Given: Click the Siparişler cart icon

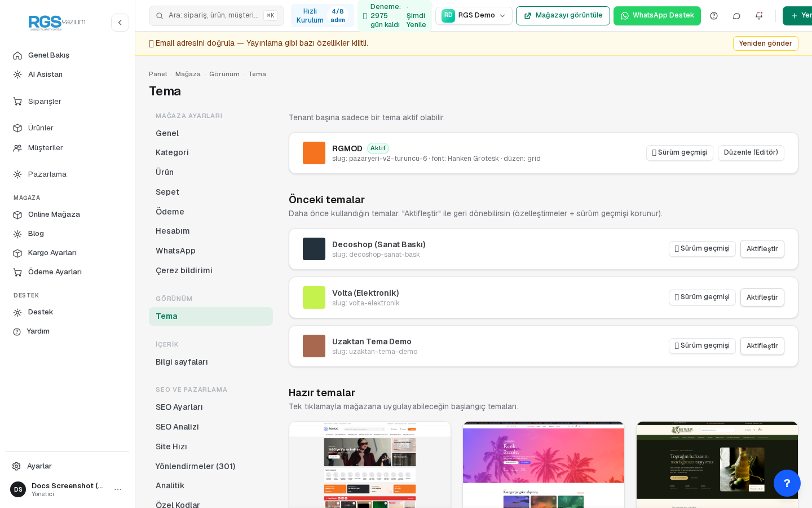Looking at the screenshot, I should (x=17, y=102).
